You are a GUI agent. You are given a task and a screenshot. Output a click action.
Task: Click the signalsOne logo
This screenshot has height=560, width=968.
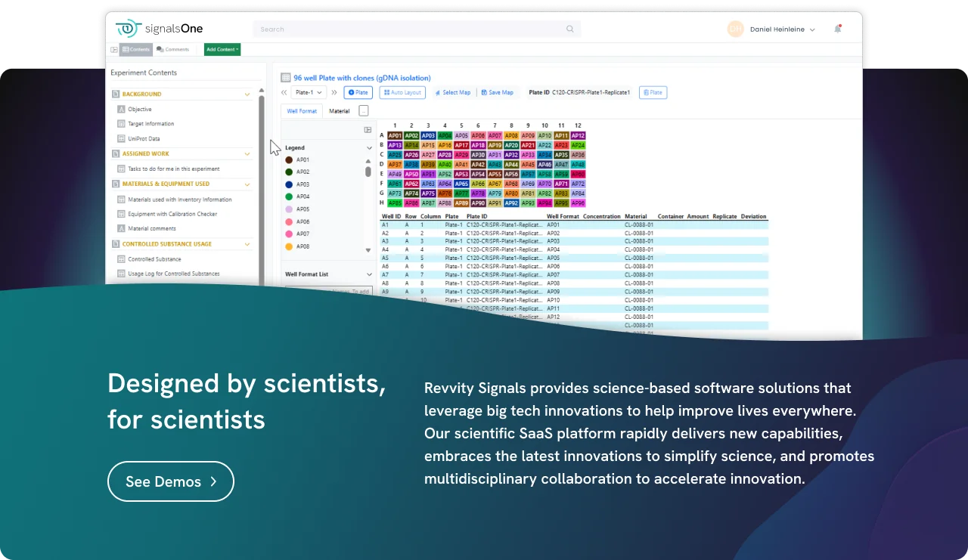pyautogui.click(x=159, y=29)
